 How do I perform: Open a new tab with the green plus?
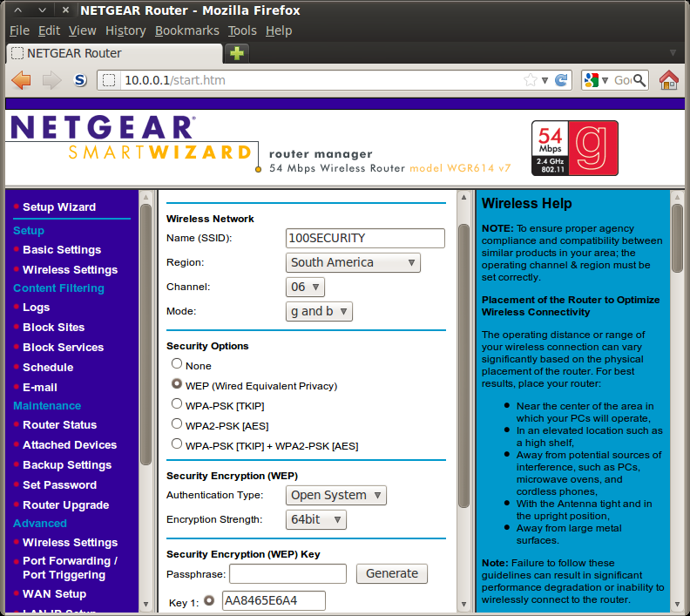[x=237, y=53]
